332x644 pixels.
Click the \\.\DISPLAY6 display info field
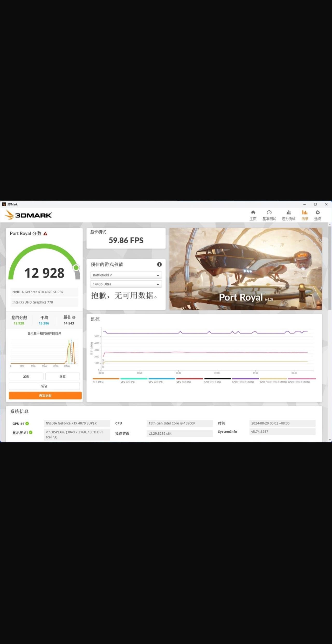(77, 434)
